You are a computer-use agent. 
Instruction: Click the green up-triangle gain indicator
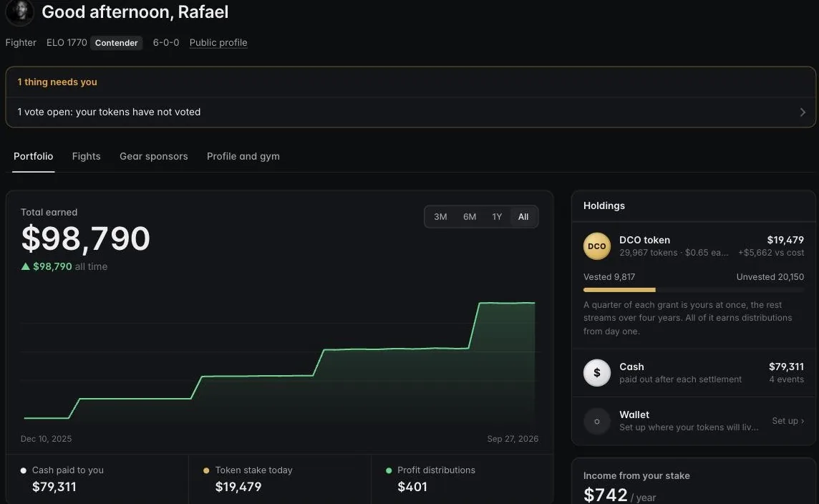(x=25, y=266)
